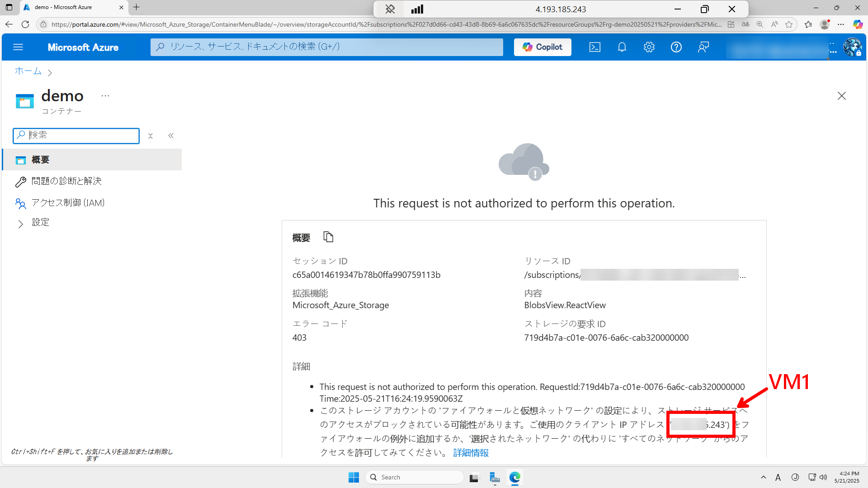Open アクセス制御 (IAM) menu item
Image resolution: width=868 pixels, height=488 pixels.
[68, 203]
